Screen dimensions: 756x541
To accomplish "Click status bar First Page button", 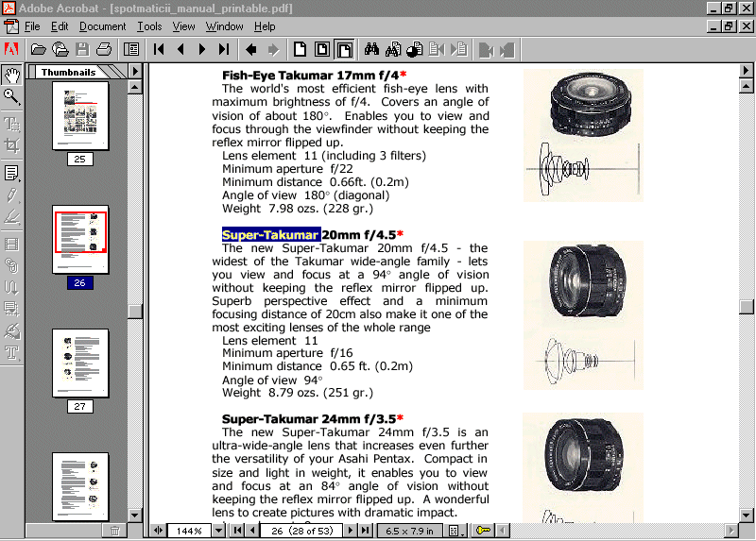I will [237, 531].
